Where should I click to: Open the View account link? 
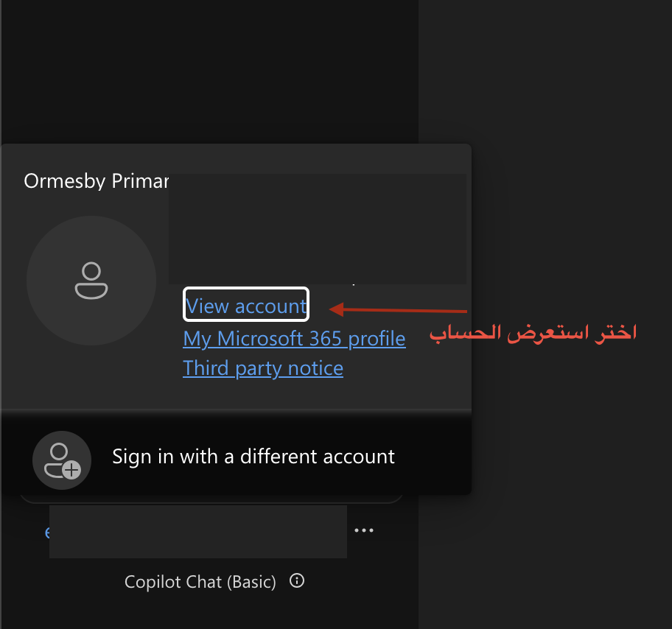click(x=246, y=306)
